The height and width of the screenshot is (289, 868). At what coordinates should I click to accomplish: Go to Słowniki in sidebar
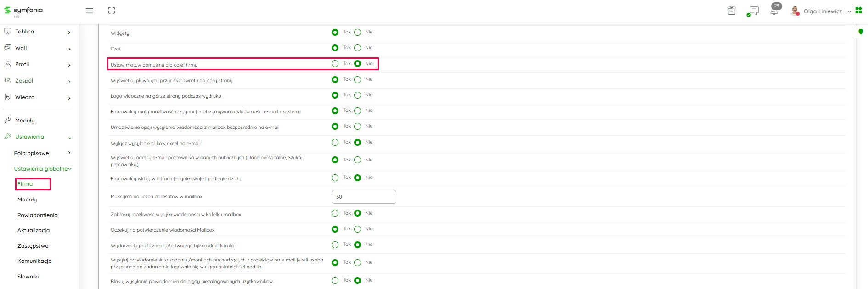pos(28,277)
